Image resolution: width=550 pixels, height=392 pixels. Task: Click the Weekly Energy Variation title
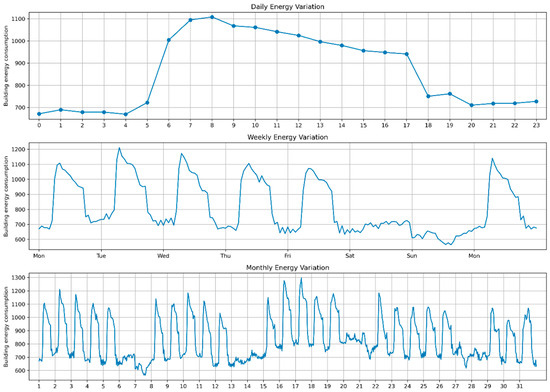click(287, 137)
